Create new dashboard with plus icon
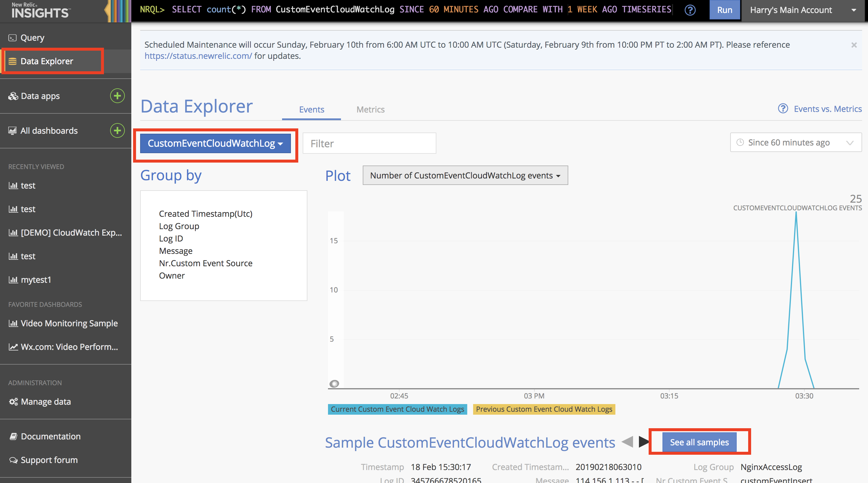868x483 pixels. (x=117, y=130)
